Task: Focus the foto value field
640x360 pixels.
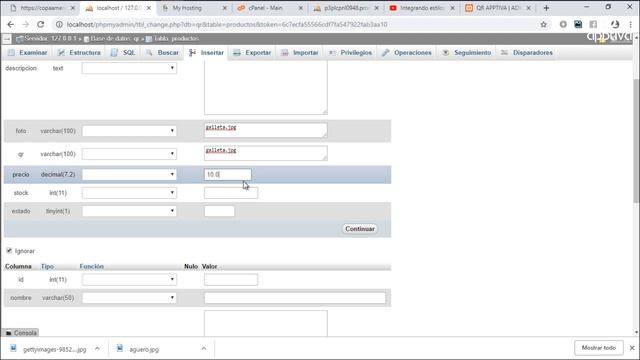Action: coord(266,130)
